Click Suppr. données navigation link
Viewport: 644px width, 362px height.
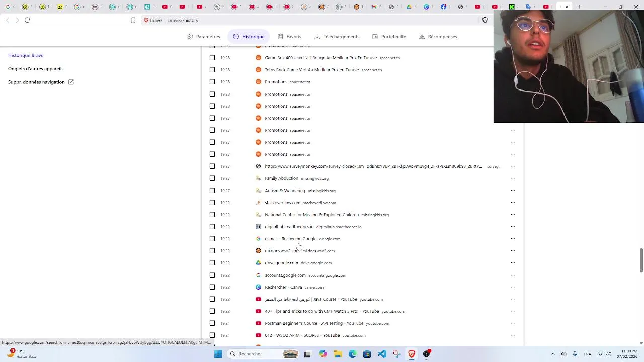point(41,82)
